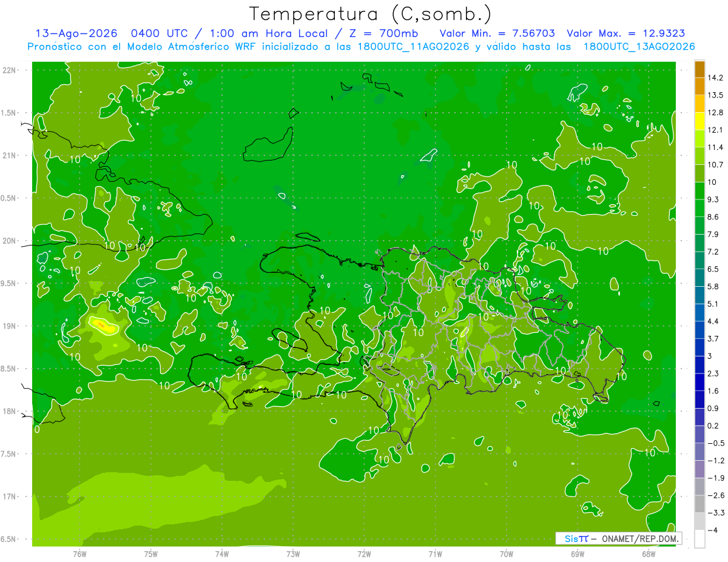728x562 pixels.
Task: Click the '-4' colorbar value label
Action: [x=713, y=530]
